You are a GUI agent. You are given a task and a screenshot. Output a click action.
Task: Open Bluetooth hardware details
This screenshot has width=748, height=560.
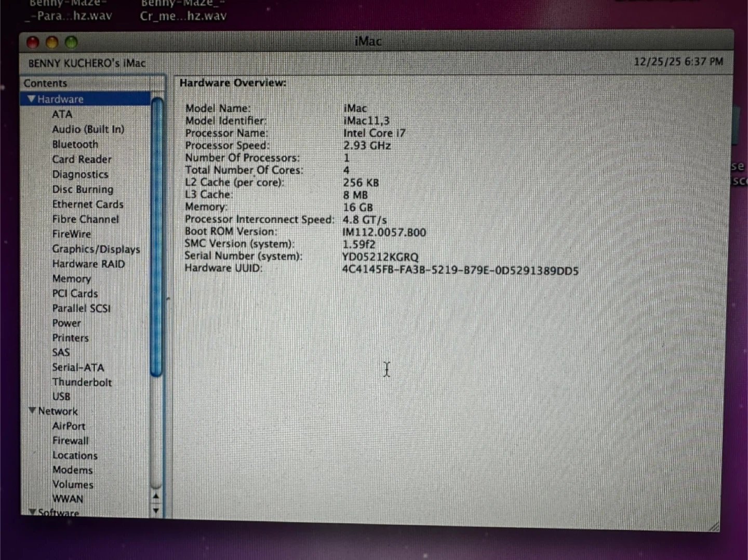click(x=75, y=144)
